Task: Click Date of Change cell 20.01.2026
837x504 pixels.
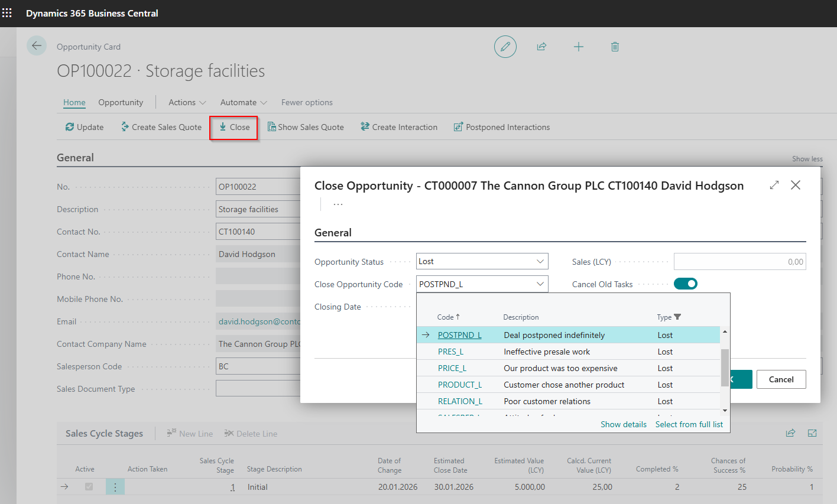Action: pyautogui.click(x=398, y=487)
